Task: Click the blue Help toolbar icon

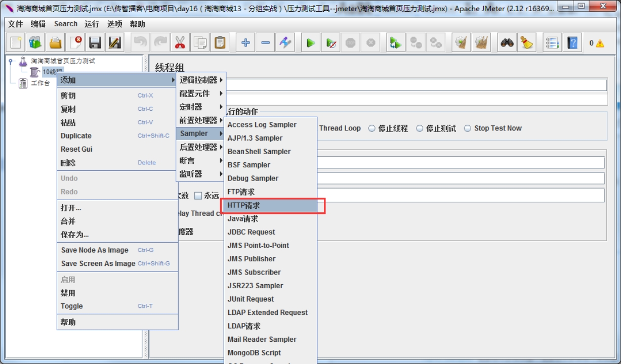Action: (572, 42)
